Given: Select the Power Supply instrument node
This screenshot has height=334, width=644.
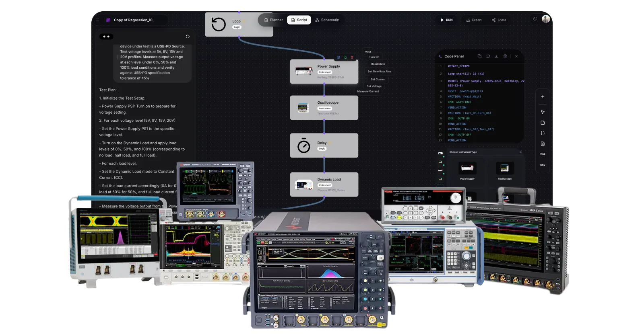Looking at the screenshot, I should [324, 72].
